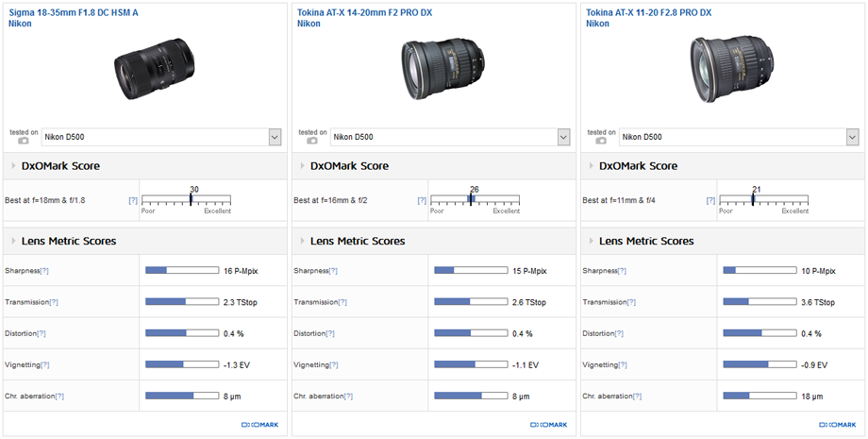Open Sharpness help [?] in the Tokina 11-20 panel

pyautogui.click(x=623, y=271)
